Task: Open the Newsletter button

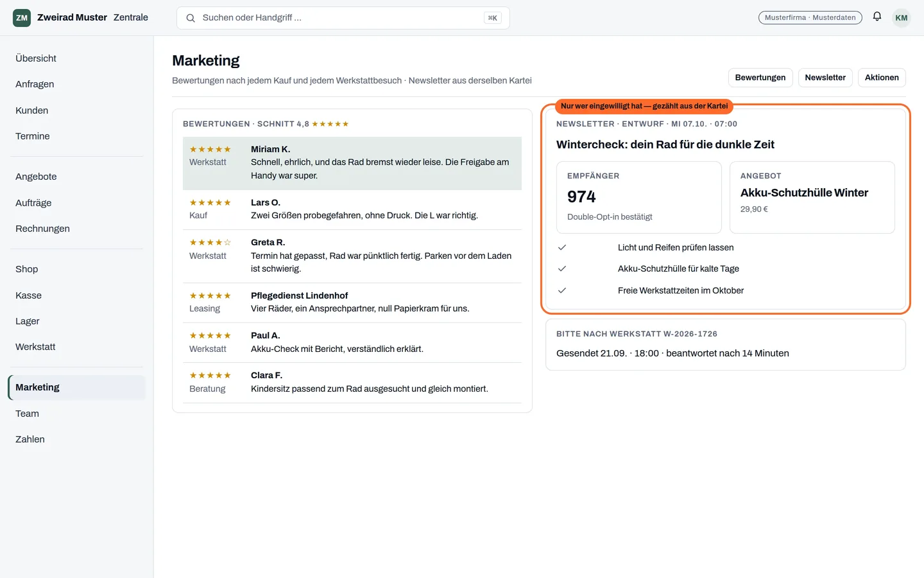Action: pos(825,78)
